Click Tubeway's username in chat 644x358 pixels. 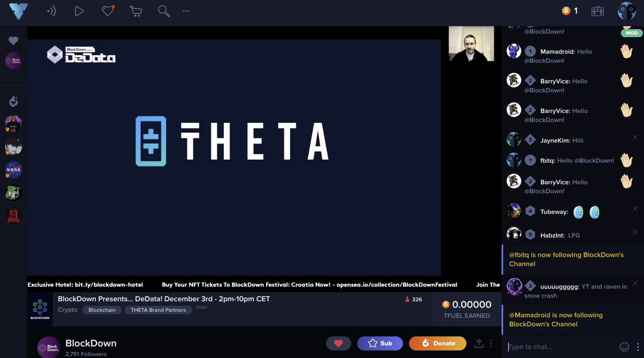click(554, 212)
